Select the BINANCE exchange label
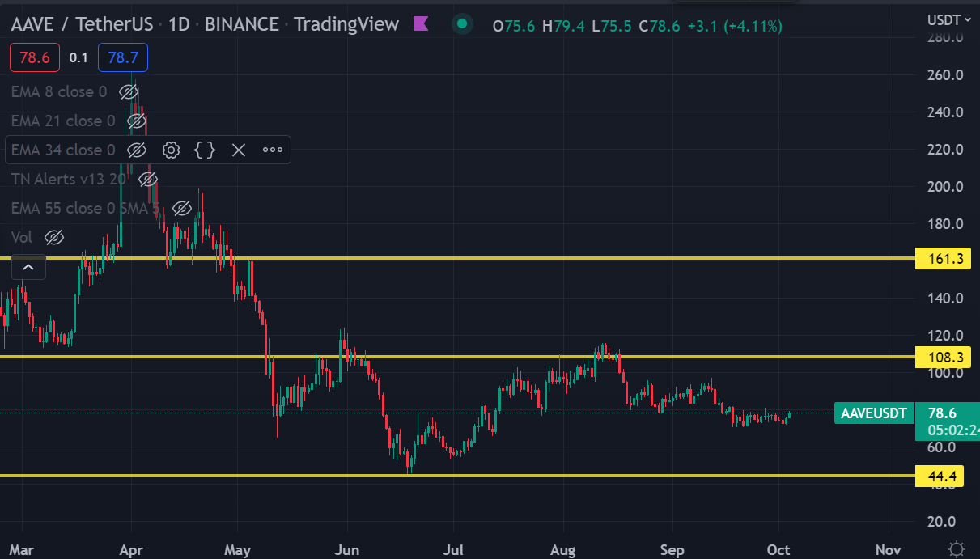Viewport: 980px width, 559px height. tap(241, 23)
